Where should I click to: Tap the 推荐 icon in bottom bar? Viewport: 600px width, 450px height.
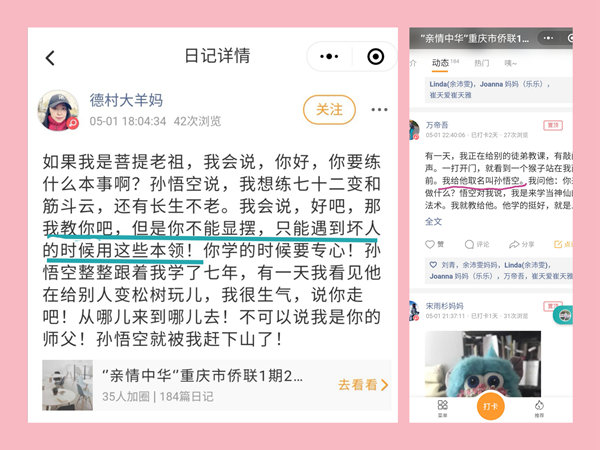click(539, 405)
